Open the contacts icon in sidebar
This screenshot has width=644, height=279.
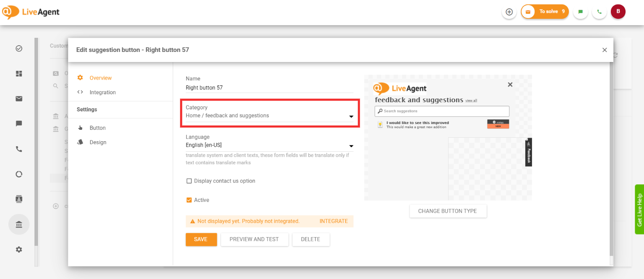click(19, 199)
